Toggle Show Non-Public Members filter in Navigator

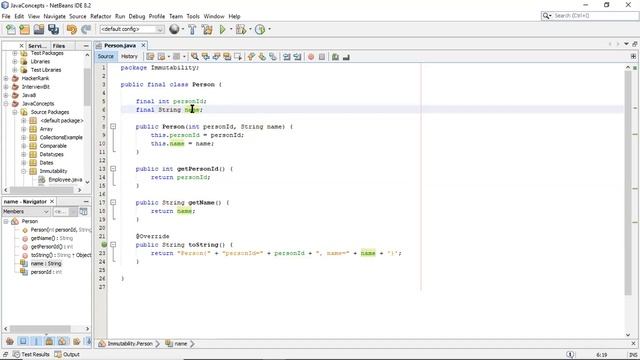point(49,341)
